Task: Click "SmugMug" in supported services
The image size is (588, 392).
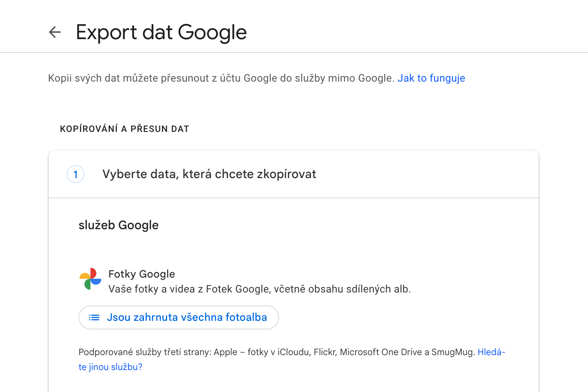Action: click(453, 352)
